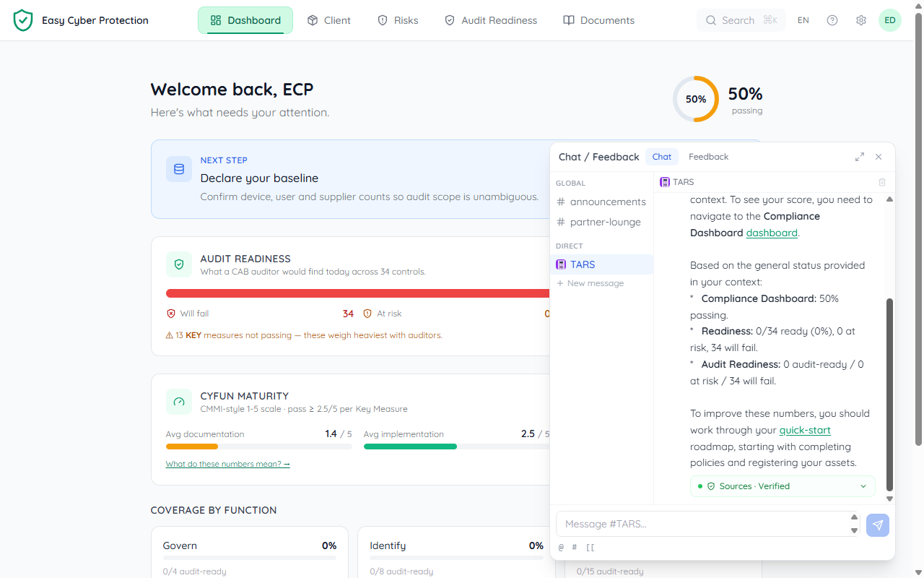Select the TARS direct message
Screen dimensions: 924x578
[x=601, y=264]
